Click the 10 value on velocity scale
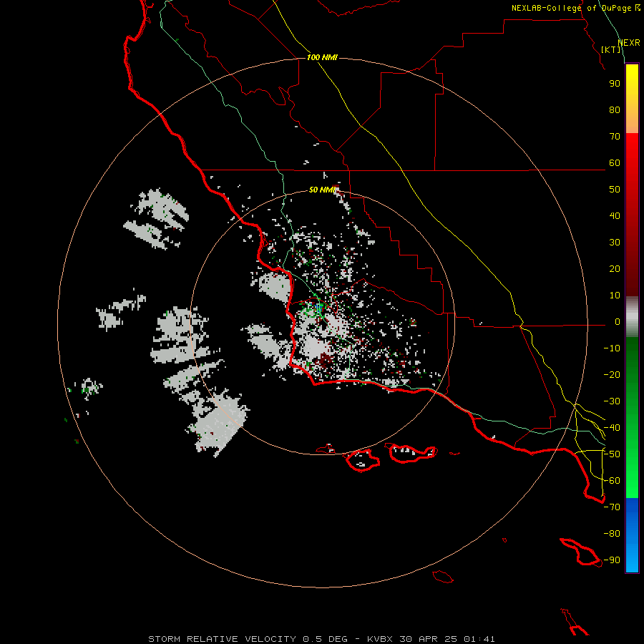The width and height of the screenshot is (644, 644). point(615,296)
